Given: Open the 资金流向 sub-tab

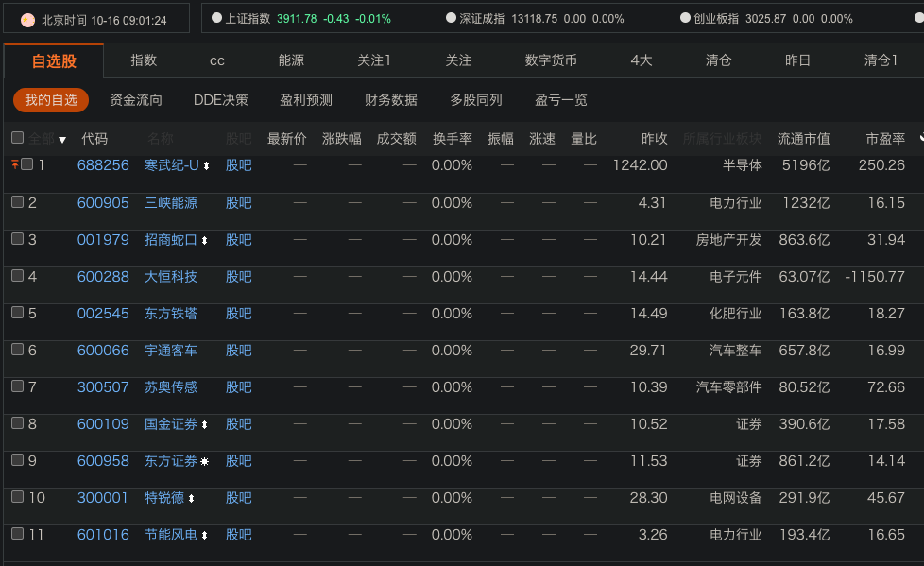Looking at the screenshot, I should coord(136,100).
